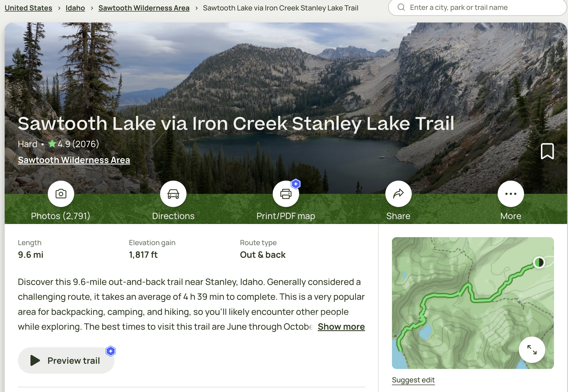The width and height of the screenshot is (568, 392).
Task: Open the Photos camera icon
Action: tap(61, 194)
